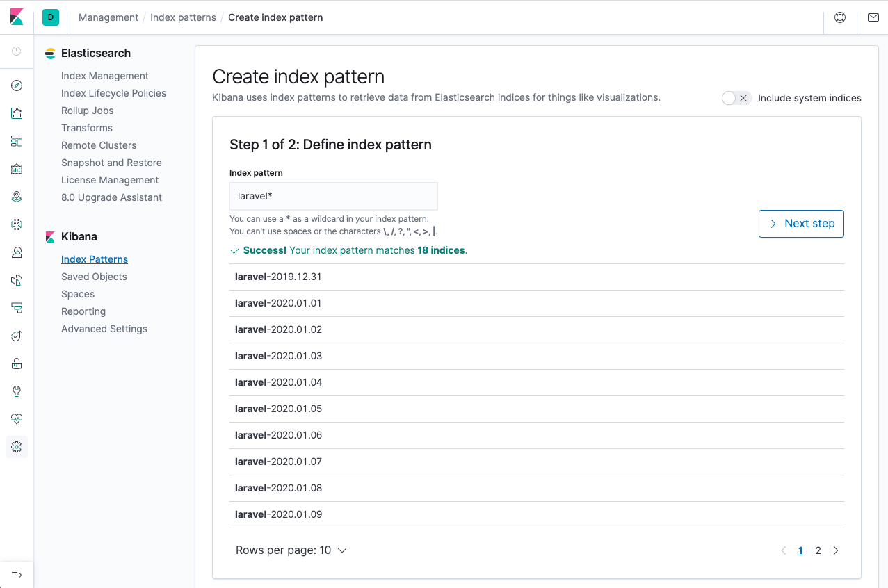Open Advanced Settings under Kibana
The height and width of the screenshot is (588, 888).
(x=104, y=329)
